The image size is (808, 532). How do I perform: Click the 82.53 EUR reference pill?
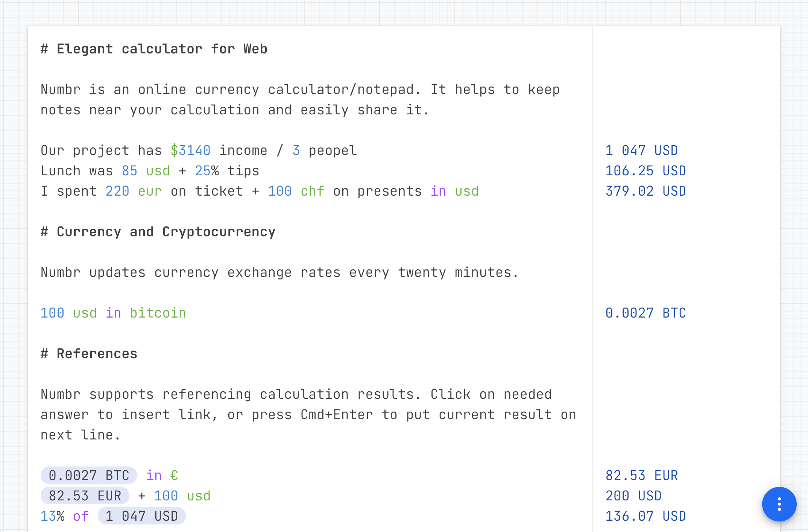pos(85,496)
